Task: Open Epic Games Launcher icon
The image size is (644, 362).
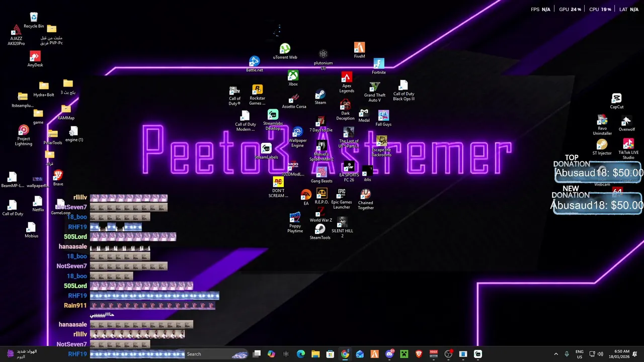Action: coord(342,199)
